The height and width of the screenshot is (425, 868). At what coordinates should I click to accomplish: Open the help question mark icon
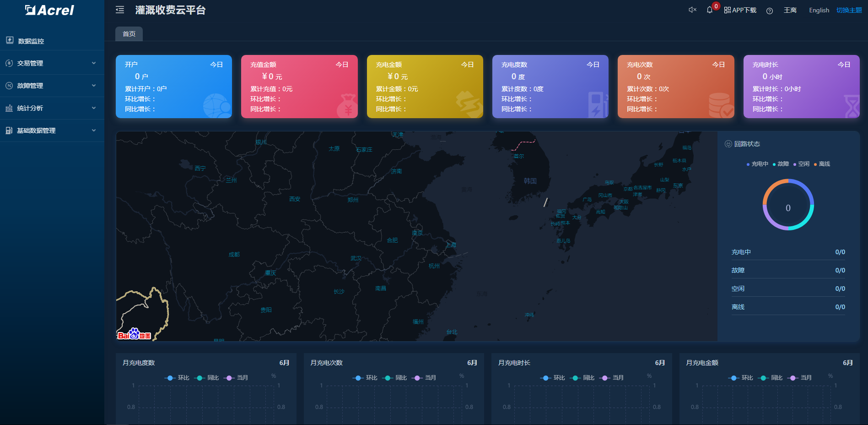tap(770, 11)
